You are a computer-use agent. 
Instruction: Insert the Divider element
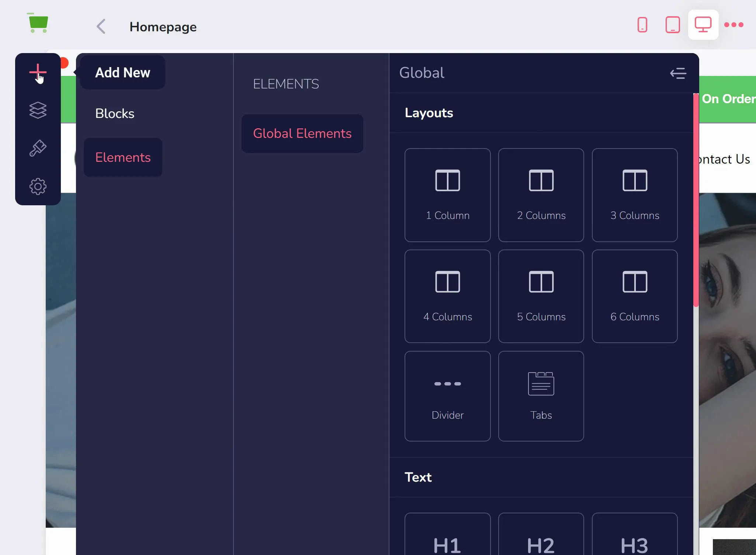(x=447, y=396)
